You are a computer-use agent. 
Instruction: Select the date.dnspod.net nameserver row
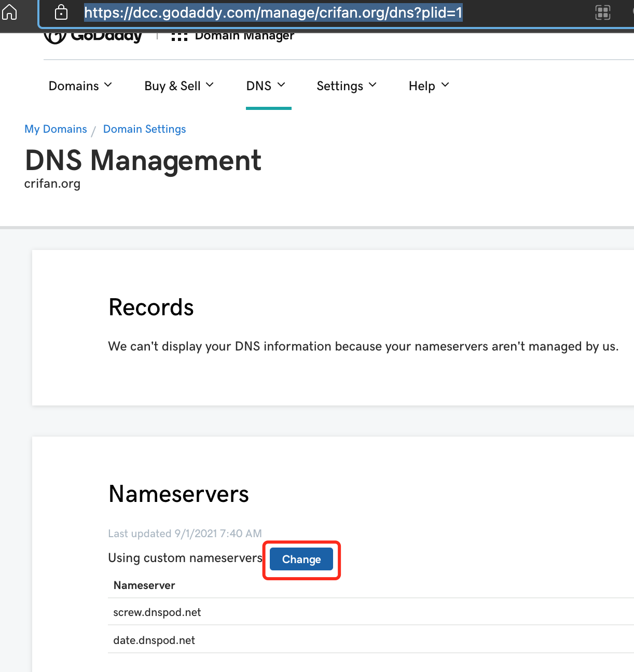click(x=371, y=640)
